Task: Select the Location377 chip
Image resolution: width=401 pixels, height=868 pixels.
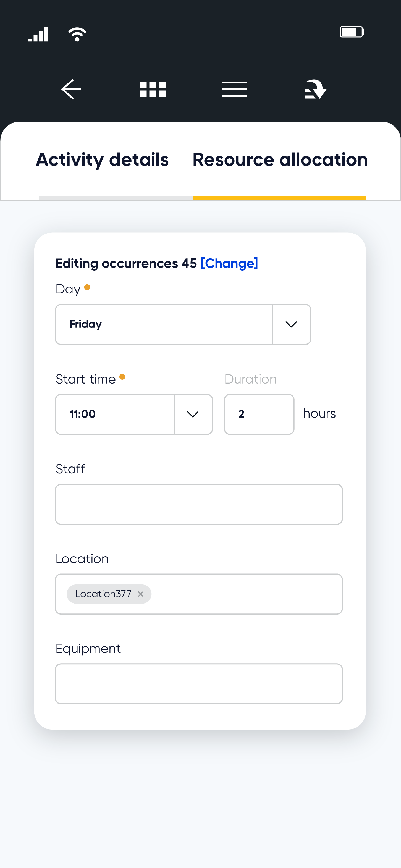Action: tap(103, 594)
